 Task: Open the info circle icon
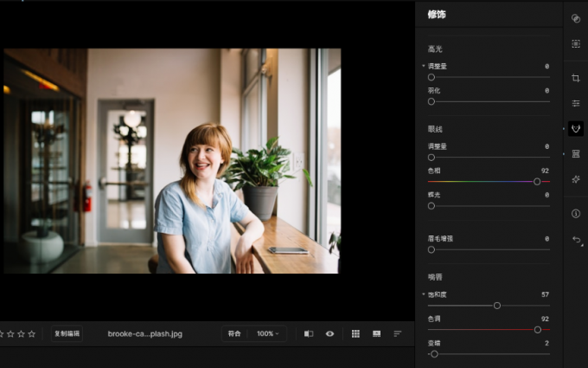click(576, 213)
